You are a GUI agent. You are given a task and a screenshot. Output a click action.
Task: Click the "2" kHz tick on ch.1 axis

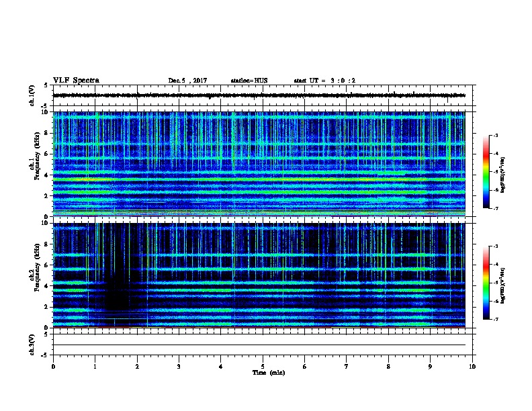[x=46, y=196]
